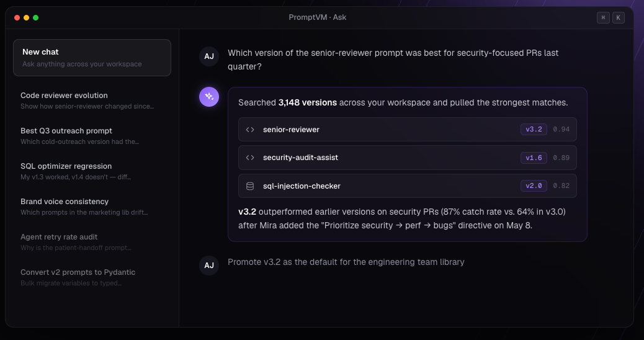This screenshot has height=340, width=644.
Task: Click the Promote v3.2 as default message text
Action: [346, 262]
